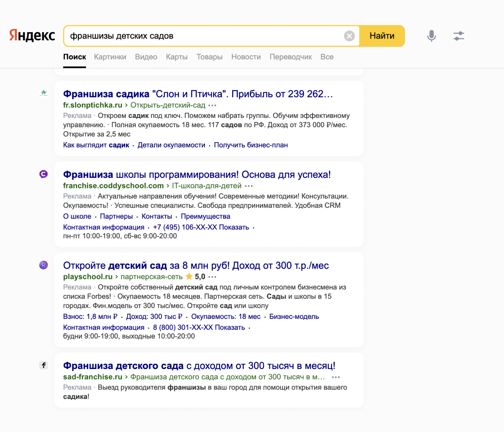Image resolution: width=504 pixels, height=432 pixels.
Task: Click the О школе sitelink
Action: click(x=77, y=216)
